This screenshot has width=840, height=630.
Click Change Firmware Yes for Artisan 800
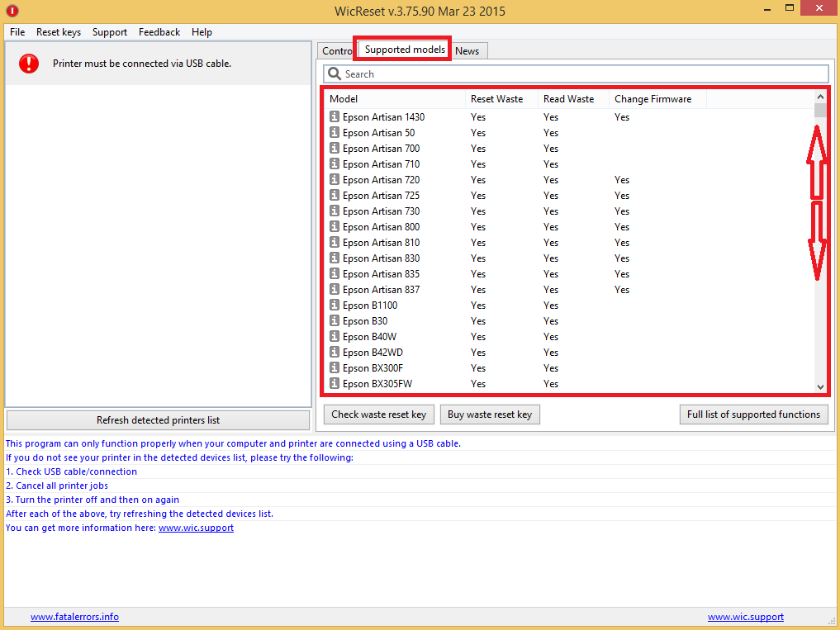[622, 226]
